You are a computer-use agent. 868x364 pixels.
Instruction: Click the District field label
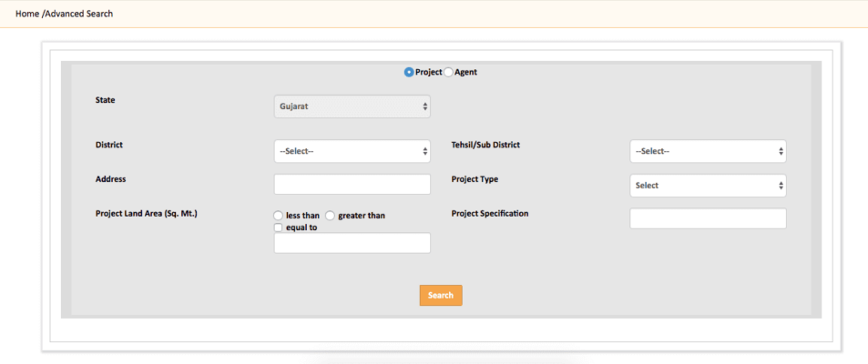coord(109,145)
